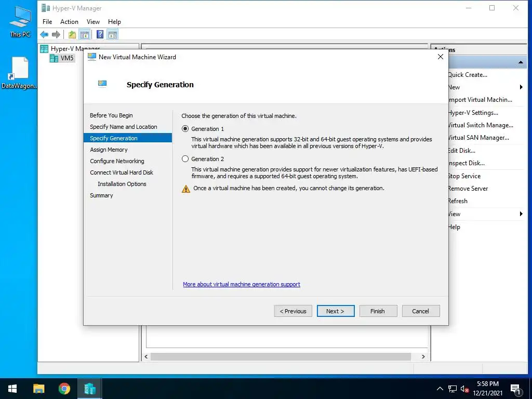Image resolution: width=532 pixels, height=399 pixels.
Task: Select the Generation 2 radio button
Action: [x=185, y=159]
